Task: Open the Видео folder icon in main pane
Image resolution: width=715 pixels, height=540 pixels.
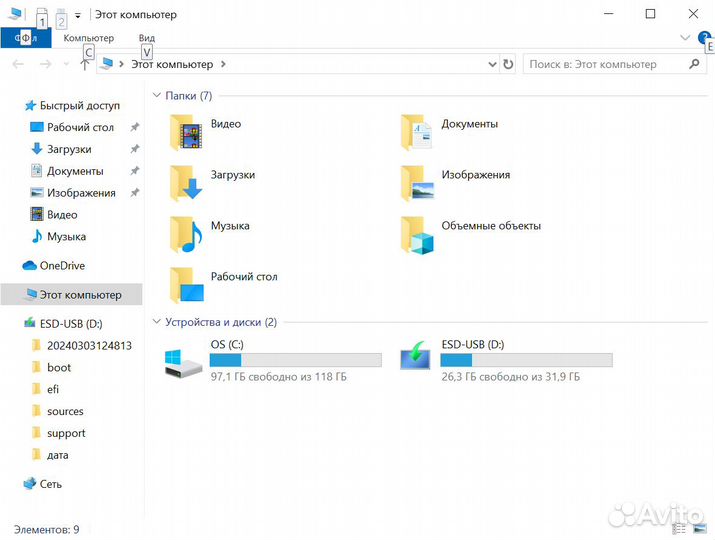Action: (x=186, y=133)
